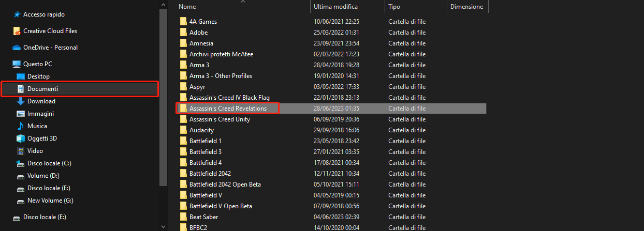
Task: Click the folder icon beside Audacity
Action: click(x=183, y=130)
